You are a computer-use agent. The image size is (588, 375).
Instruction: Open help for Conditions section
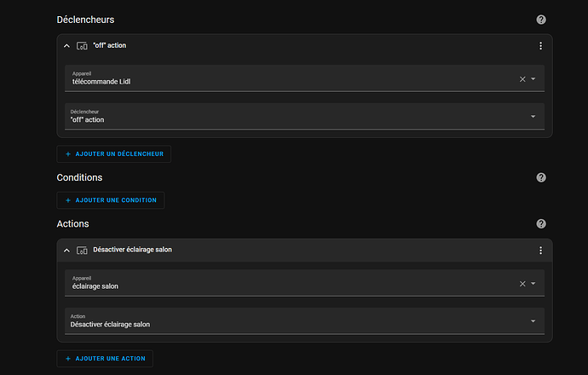pyautogui.click(x=541, y=177)
